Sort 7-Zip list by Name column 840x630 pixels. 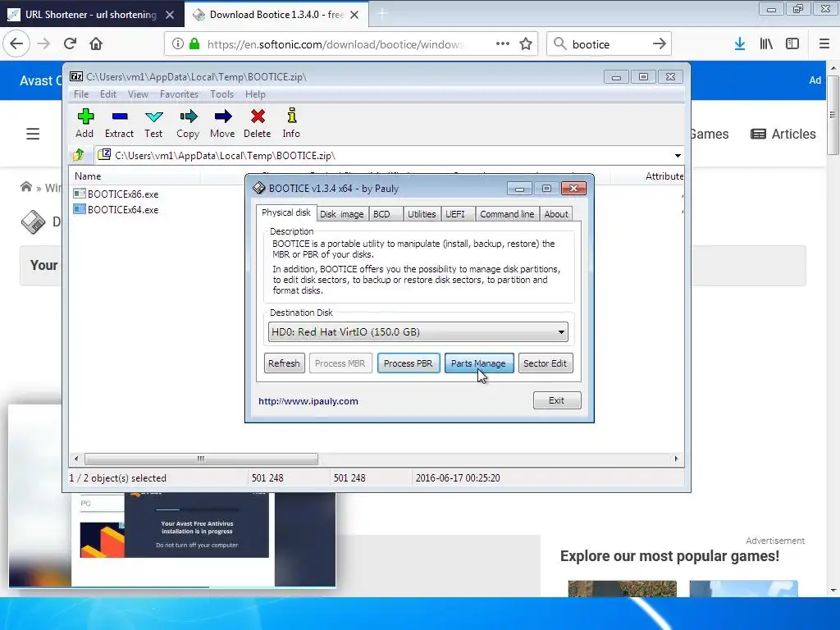[x=135, y=176]
